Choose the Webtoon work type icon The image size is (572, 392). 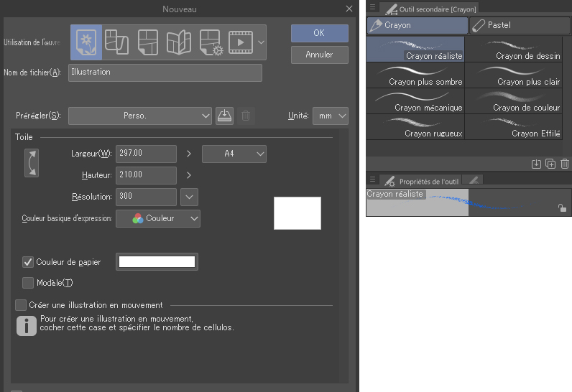click(x=117, y=42)
